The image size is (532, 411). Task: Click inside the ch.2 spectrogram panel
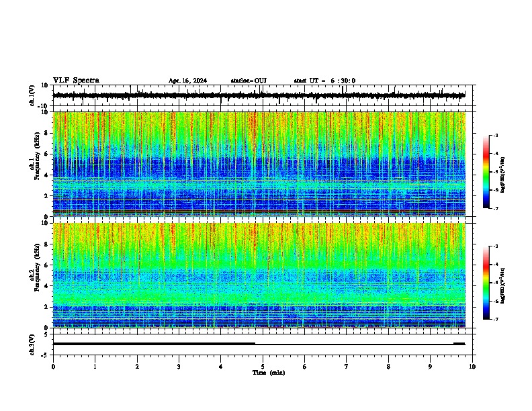point(259,275)
